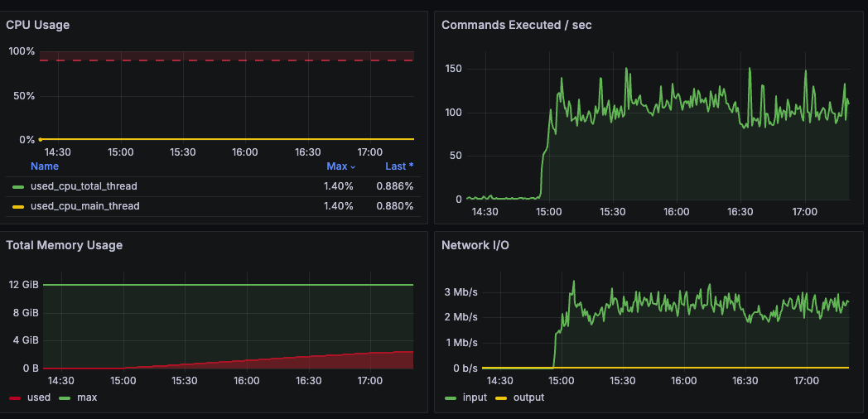Toggle the used_cpu_total_thread series label
Screen dimensions: 868x419
coord(84,186)
